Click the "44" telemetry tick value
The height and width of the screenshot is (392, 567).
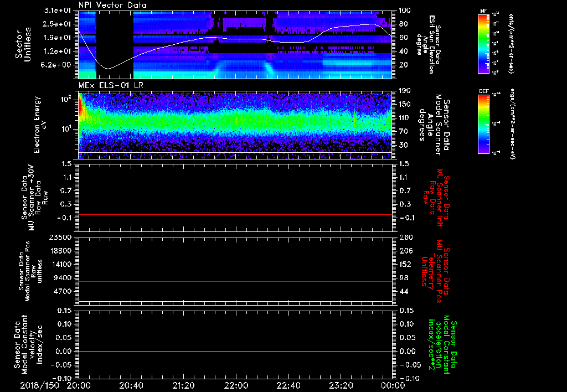[403, 291]
